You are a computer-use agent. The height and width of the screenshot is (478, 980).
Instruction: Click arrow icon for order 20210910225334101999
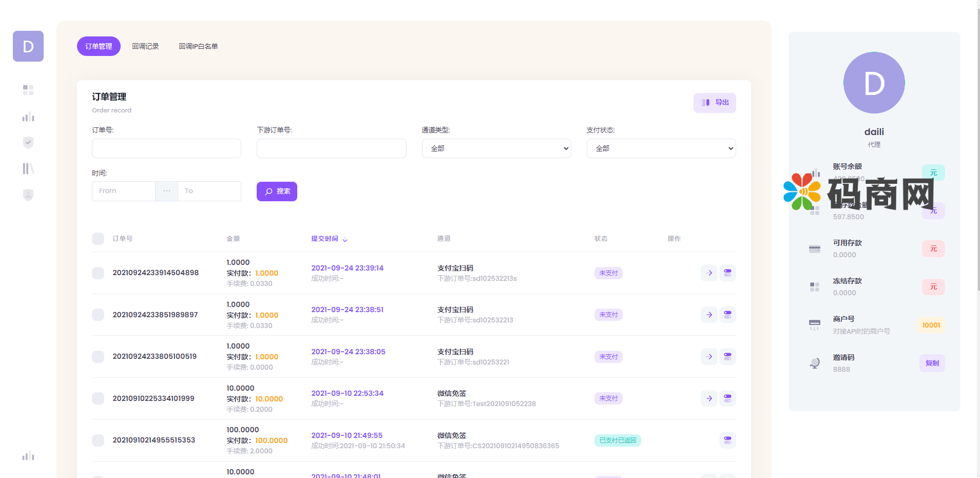coord(709,398)
